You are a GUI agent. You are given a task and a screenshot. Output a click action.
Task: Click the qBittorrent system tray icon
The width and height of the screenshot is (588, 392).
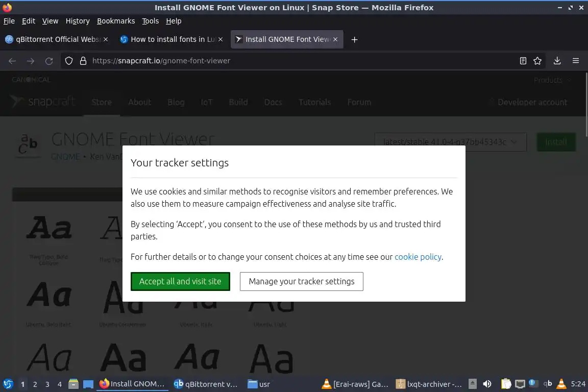pyautogui.click(x=548, y=384)
